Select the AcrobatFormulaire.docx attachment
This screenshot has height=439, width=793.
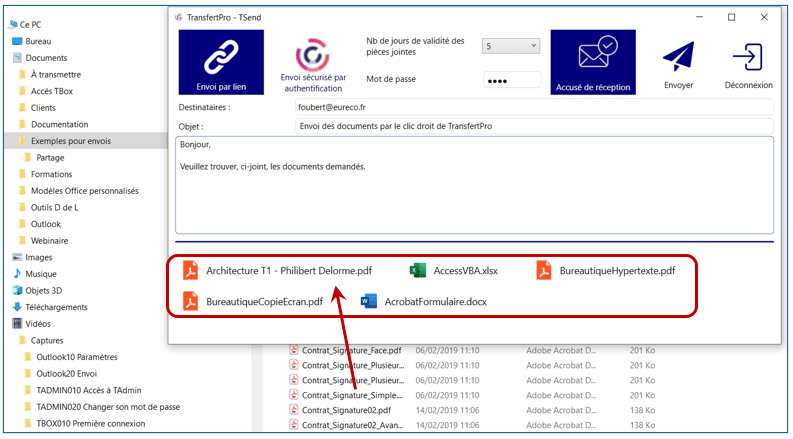coord(435,301)
